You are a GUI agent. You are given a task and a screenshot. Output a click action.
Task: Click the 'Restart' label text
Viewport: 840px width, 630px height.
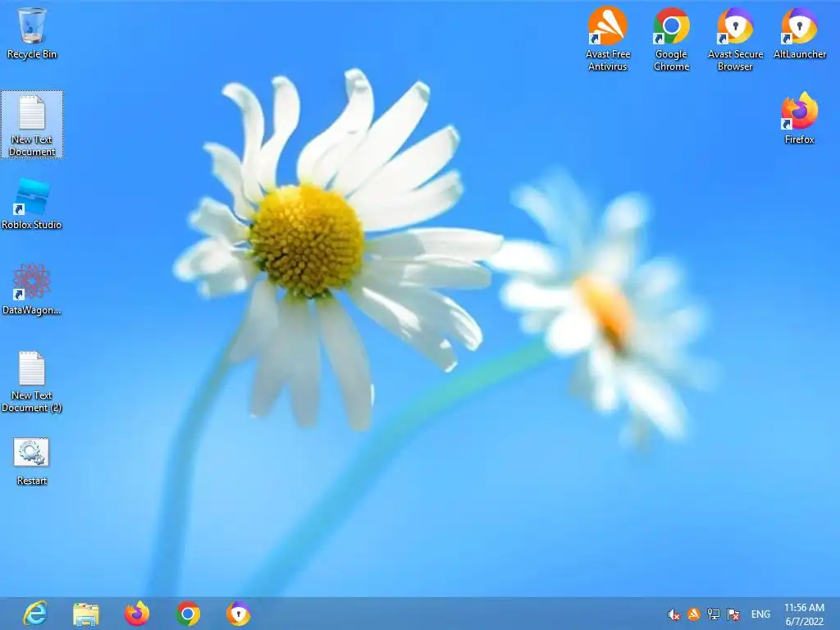32,481
